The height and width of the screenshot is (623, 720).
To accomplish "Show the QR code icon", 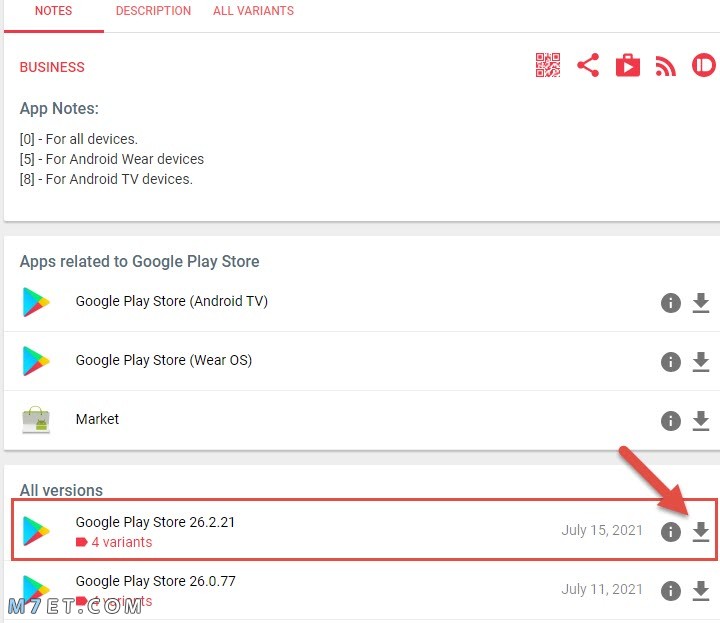I will (548, 65).
